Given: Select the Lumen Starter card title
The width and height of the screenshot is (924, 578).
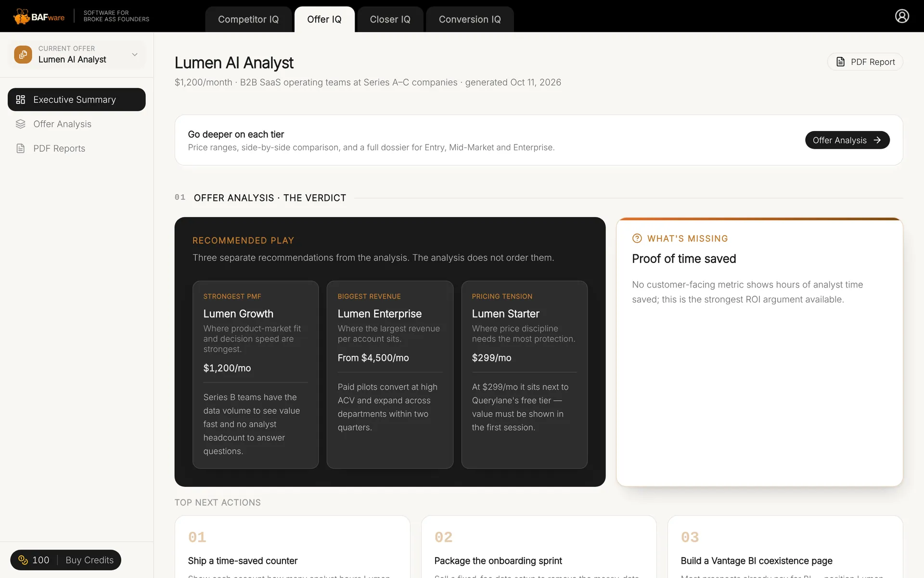Looking at the screenshot, I should 505,314.
